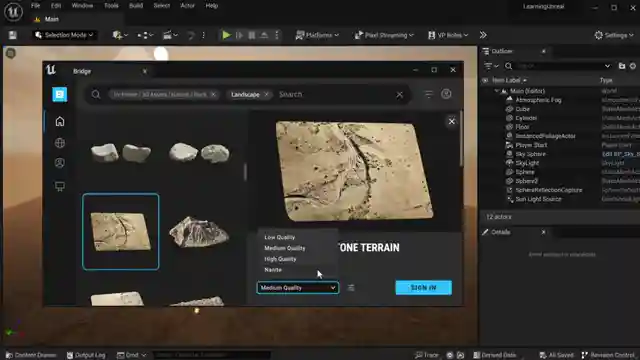Select Sun Light Source in the Outliner
This screenshot has width=640, height=360.
[x=538, y=199]
